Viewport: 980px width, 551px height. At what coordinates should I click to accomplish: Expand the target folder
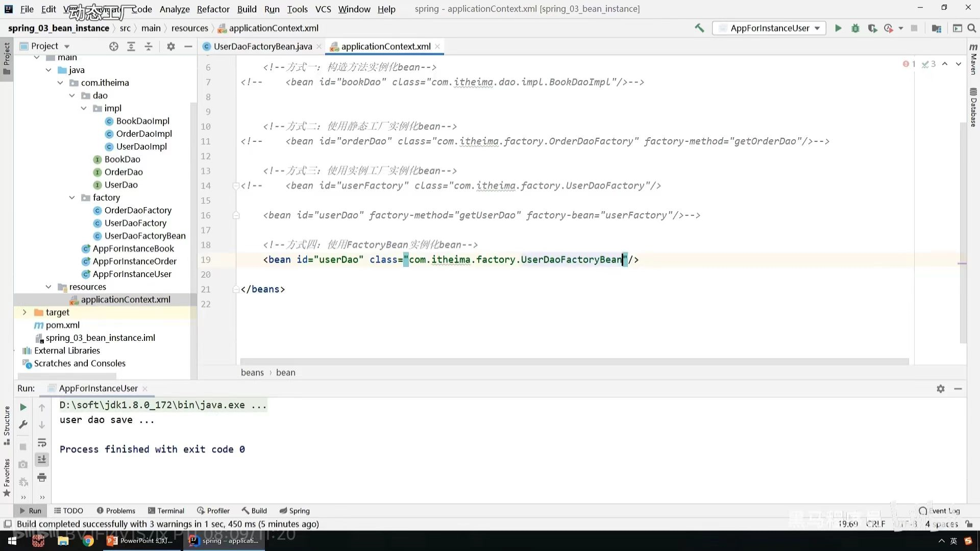24,312
